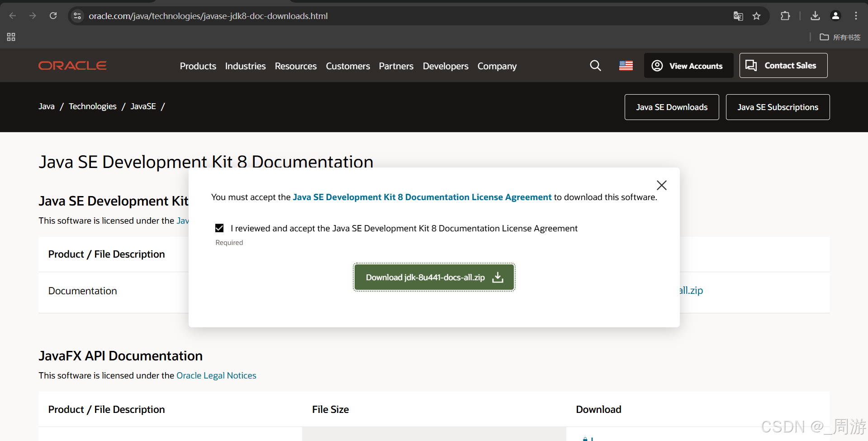Open the all bookmarks folder
Image resolution: width=868 pixels, height=441 pixels.
pos(840,37)
